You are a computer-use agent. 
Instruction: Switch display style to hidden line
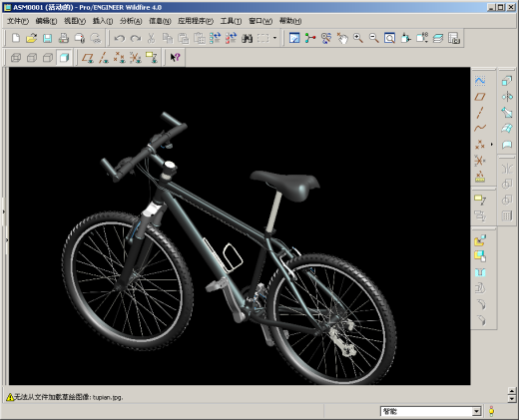tap(32, 58)
